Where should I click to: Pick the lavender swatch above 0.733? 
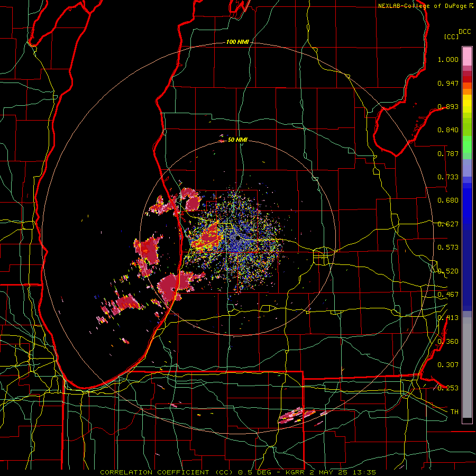[467, 168]
